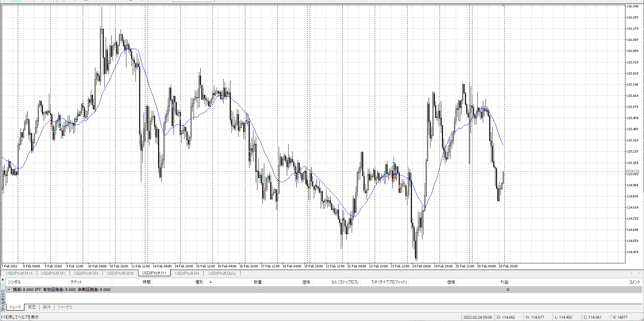644x321 pixels.
Task: Select the USDJPYoff,M5 chart tab
Action: click(86, 273)
